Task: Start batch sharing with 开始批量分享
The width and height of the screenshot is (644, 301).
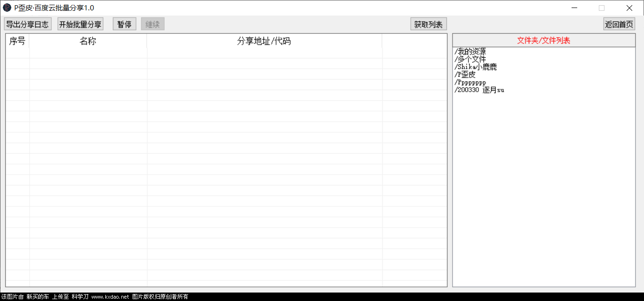Action: point(80,24)
